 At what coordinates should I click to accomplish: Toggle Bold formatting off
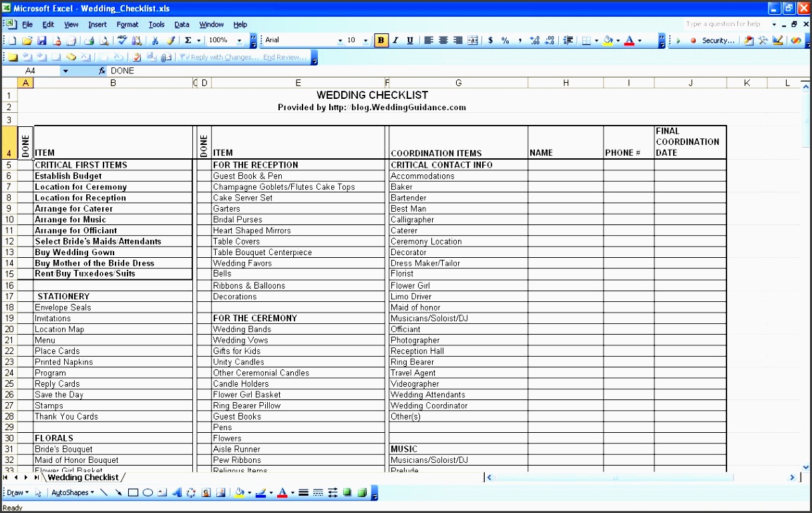pos(381,41)
